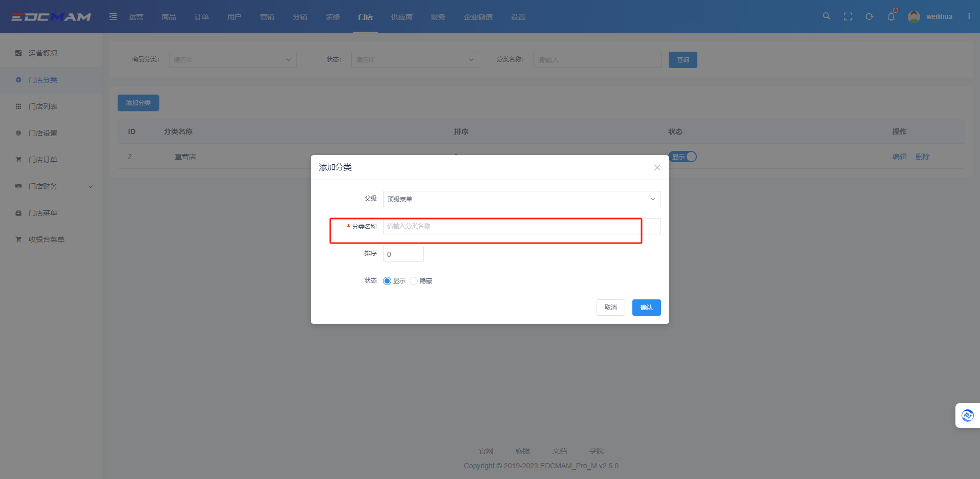
Task: Open the notification bell
Action: (x=891, y=16)
